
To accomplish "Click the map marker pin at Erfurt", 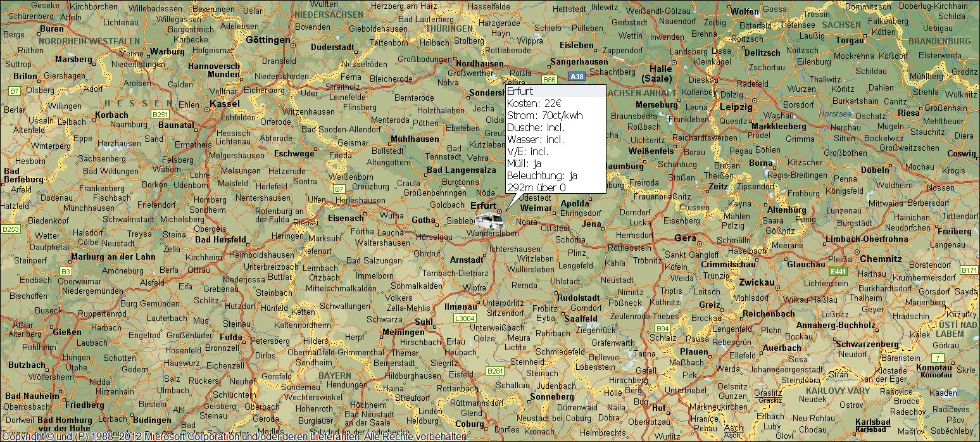I will (x=500, y=211).
